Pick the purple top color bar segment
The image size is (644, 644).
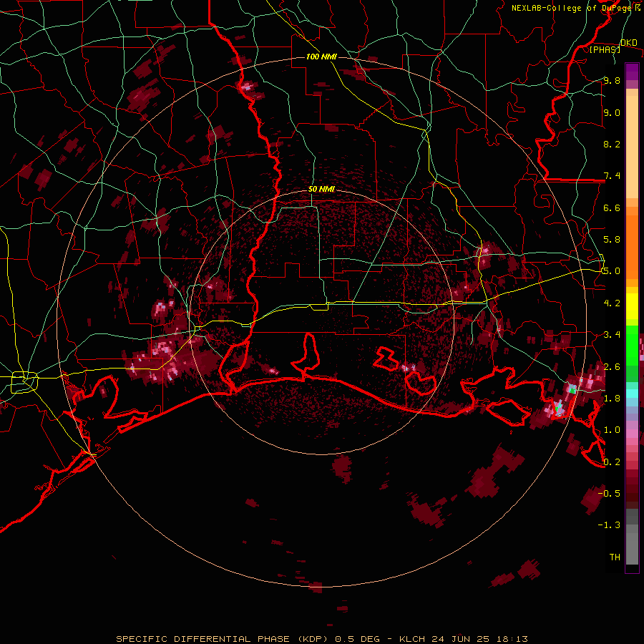click(632, 72)
